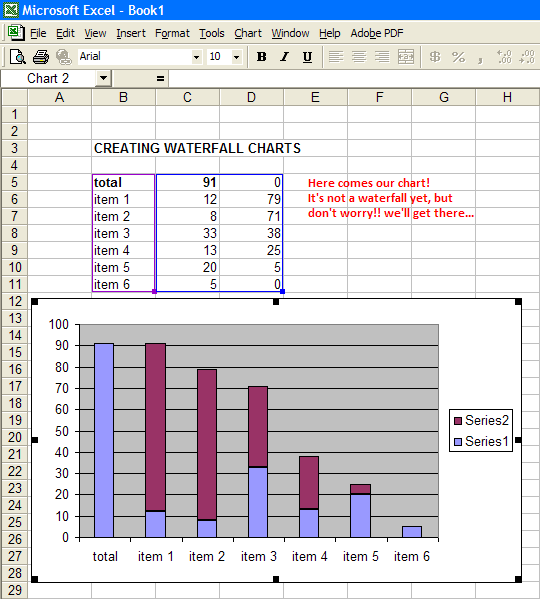Select row 29 header
Screen dimensions: 540x599
pos(15,590)
